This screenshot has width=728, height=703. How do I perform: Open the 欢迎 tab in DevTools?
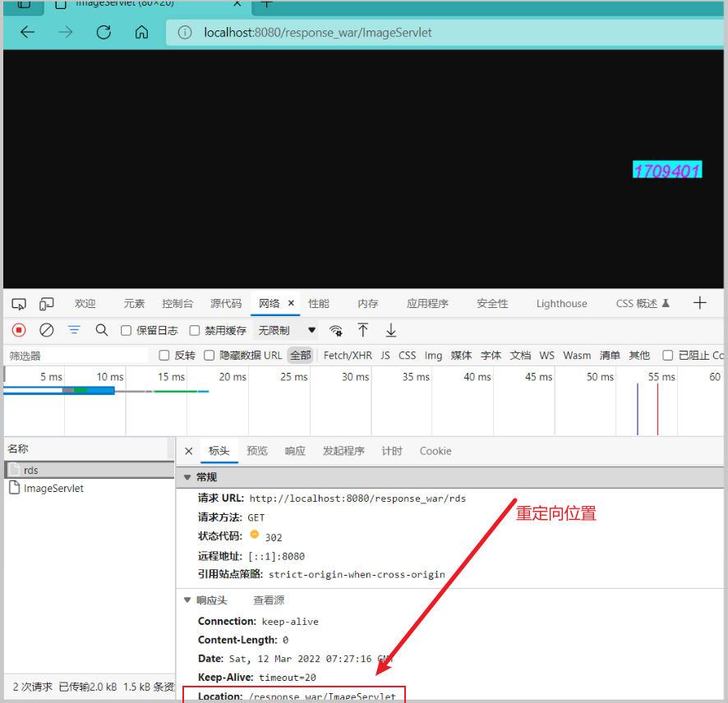[x=85, y=304]
